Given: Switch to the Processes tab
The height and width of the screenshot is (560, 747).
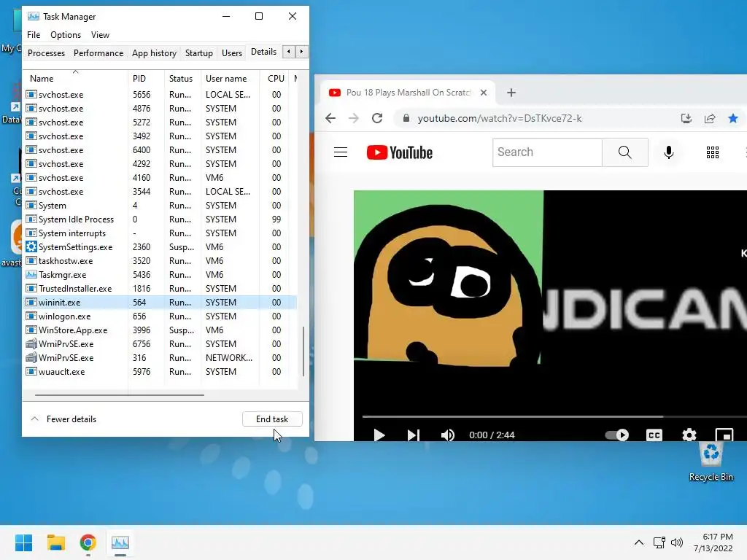Looking at the screenshot, I should (46, 52).
